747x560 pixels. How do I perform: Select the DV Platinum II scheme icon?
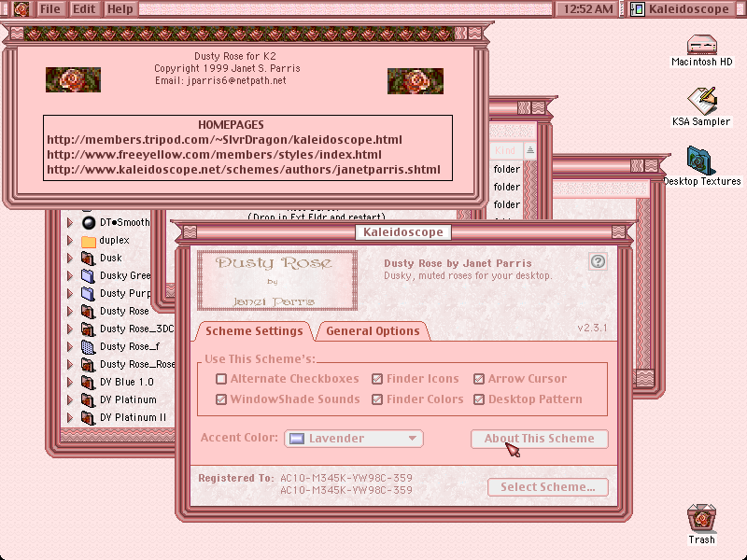pos(88,417)
